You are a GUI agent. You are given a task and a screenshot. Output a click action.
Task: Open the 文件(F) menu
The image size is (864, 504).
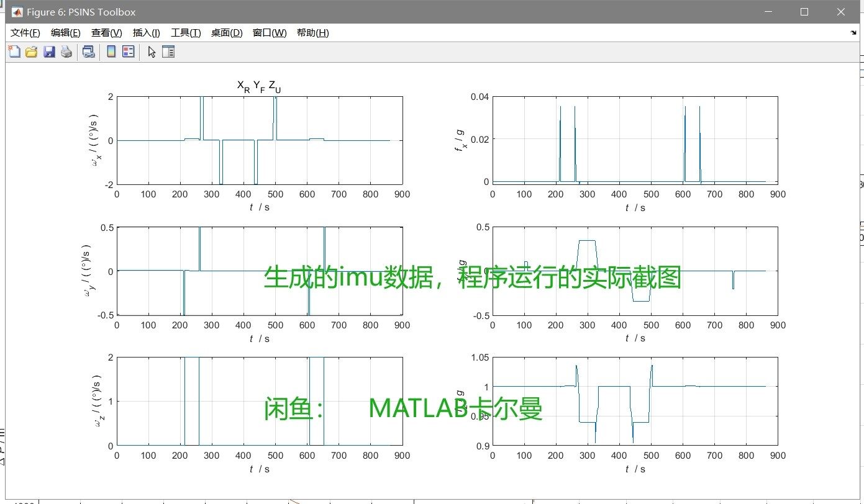pos(25,33)
